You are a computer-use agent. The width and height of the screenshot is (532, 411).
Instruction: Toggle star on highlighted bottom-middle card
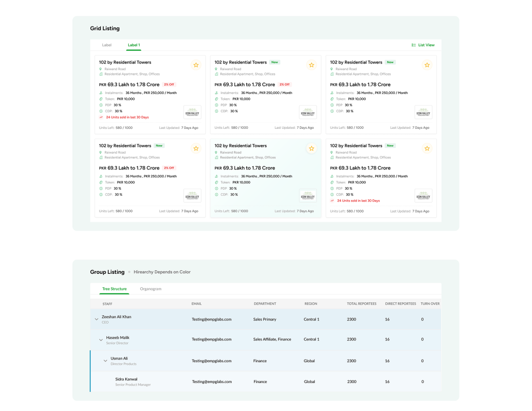click(311, 149)
